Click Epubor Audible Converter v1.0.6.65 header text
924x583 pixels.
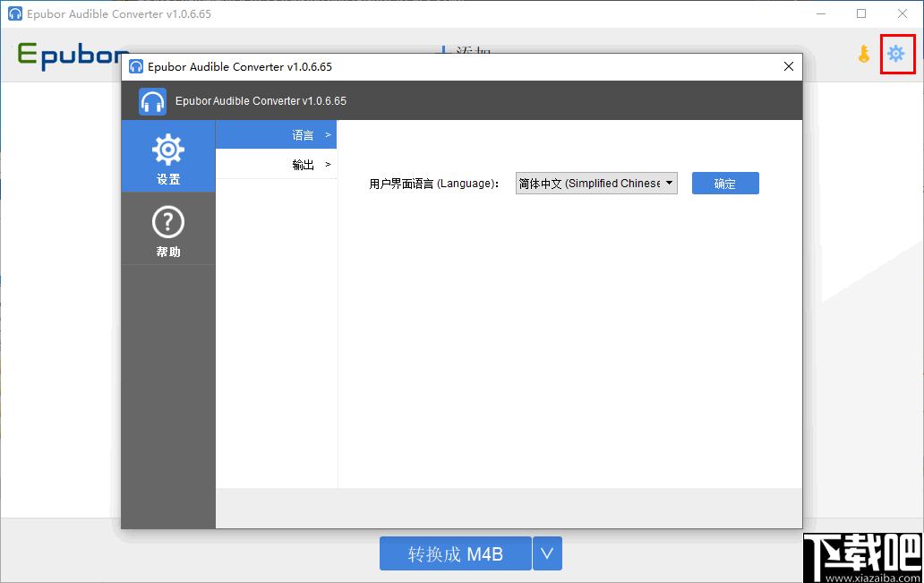coord(261,101)
